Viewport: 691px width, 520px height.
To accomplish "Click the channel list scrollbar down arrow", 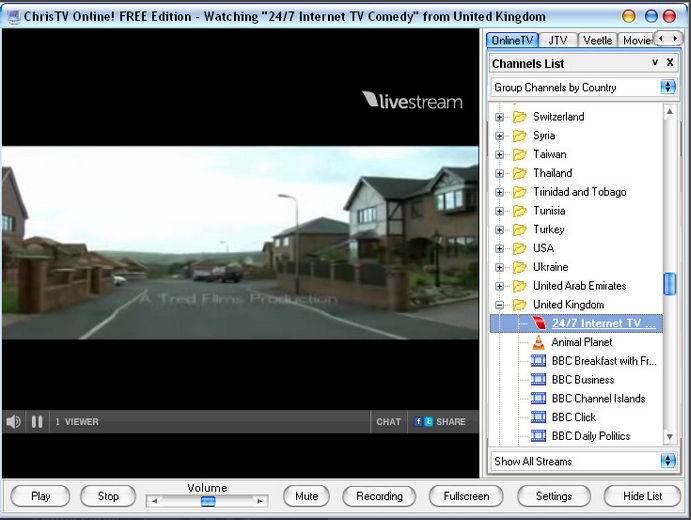I will coord(669,437).
